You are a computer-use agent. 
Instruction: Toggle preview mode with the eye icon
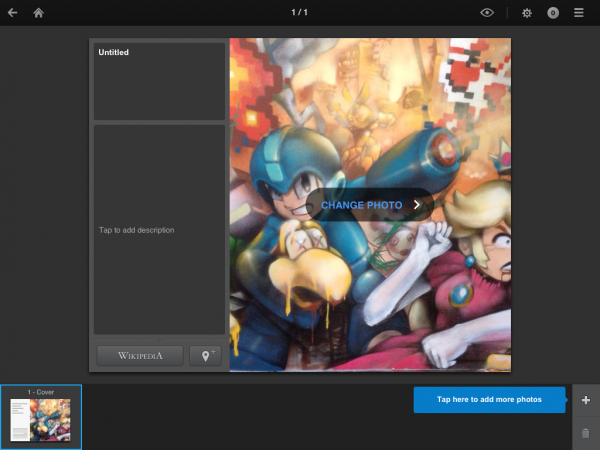(487, 13)
